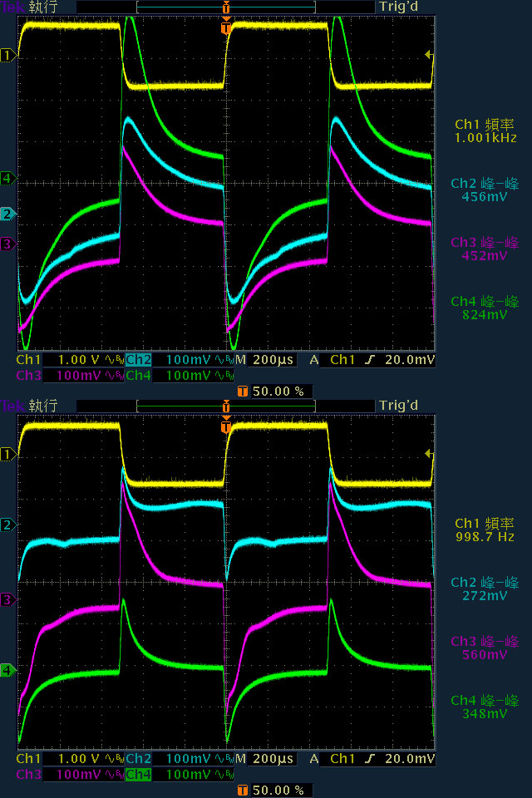Click the Ch3 label in upper capture bottom bar
The width and height of the screenshot is (532, 798).
pos(28,375)
